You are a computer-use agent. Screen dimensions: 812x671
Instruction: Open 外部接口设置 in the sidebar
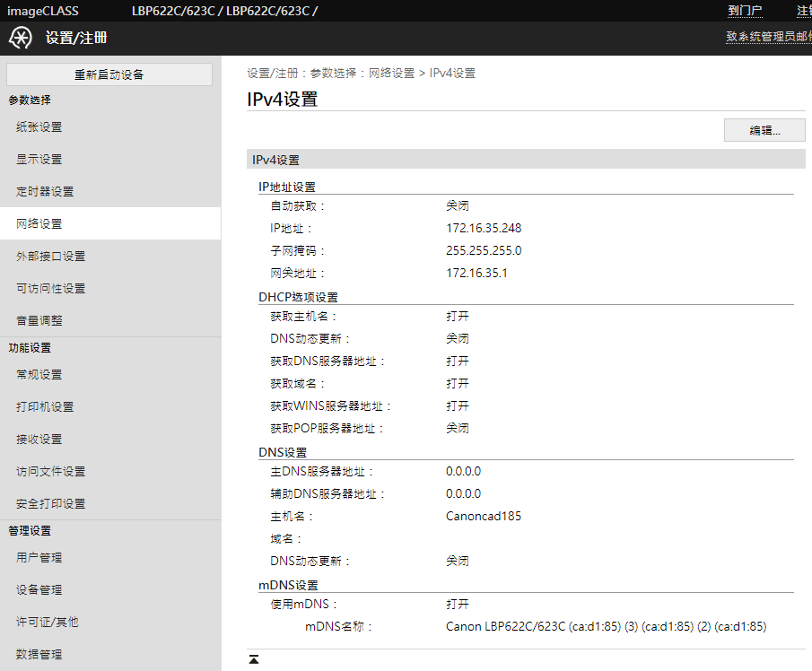click(110, 256)
